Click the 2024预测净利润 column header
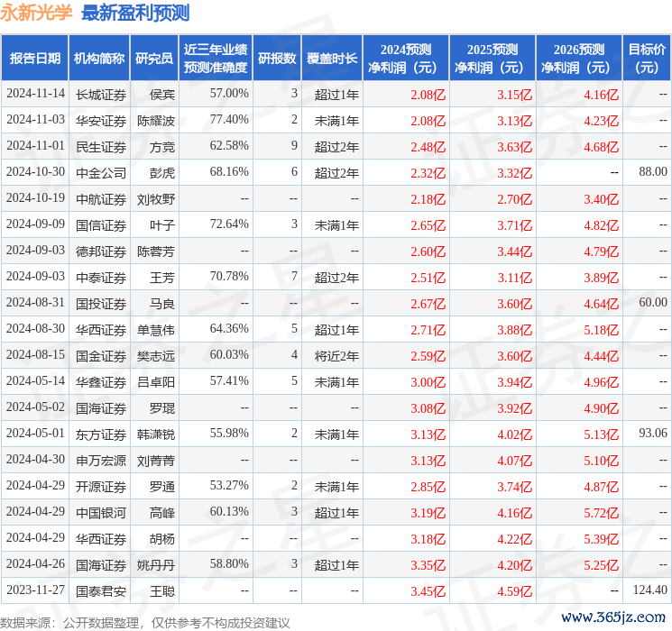Screen dimensions: 672x631 click(x=406, y=59)
